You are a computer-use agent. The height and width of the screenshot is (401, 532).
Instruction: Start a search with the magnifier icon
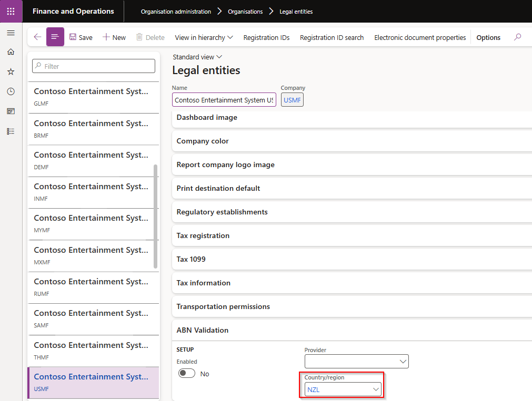click(x=517, y=37)
